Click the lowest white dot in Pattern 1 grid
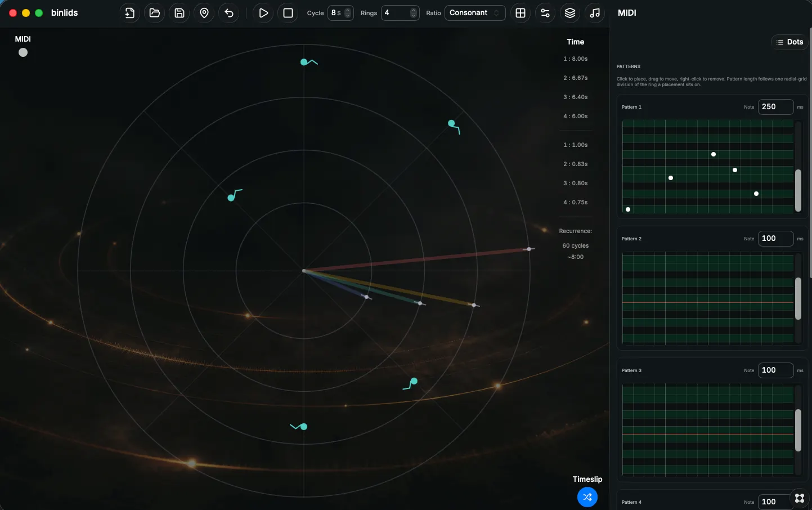812x510 pixels. coord(628,209)
